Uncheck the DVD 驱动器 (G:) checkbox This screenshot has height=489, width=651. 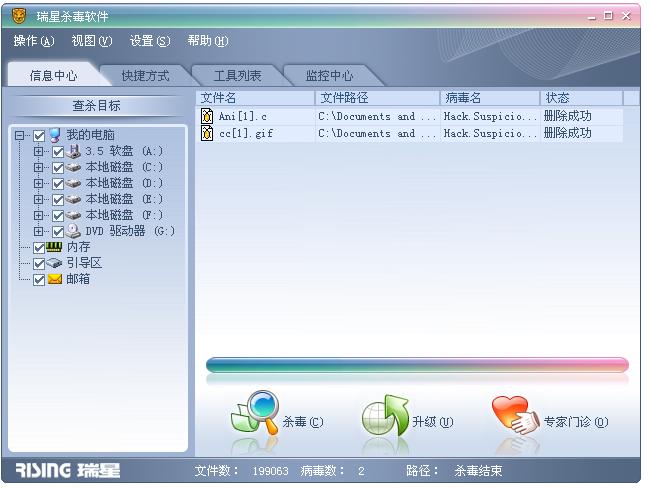point(58,232)
